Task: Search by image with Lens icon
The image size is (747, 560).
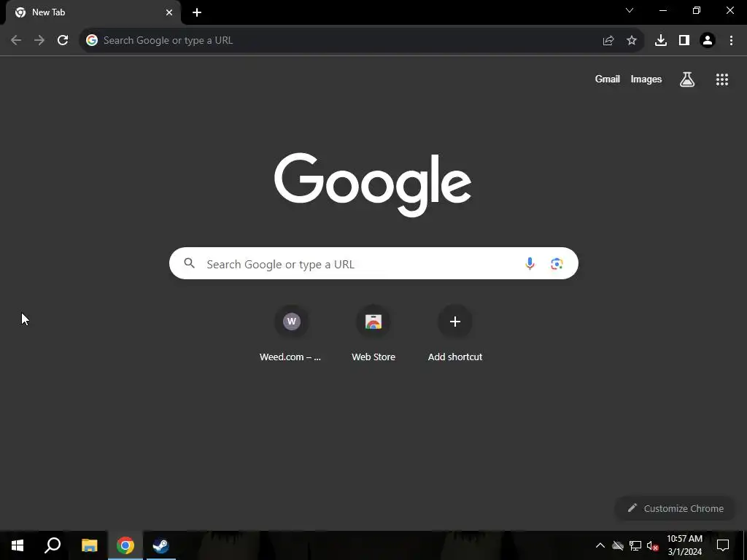Action: coord(557,263)
